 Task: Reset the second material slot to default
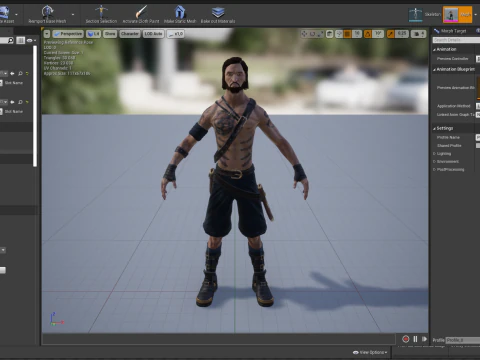click(x=27, y=102)
